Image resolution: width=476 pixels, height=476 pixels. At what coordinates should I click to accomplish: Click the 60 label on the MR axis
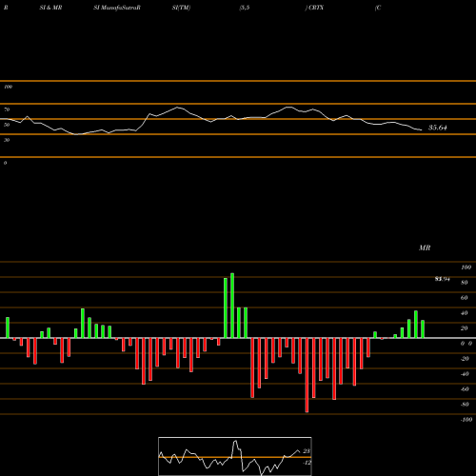(465, 298)
